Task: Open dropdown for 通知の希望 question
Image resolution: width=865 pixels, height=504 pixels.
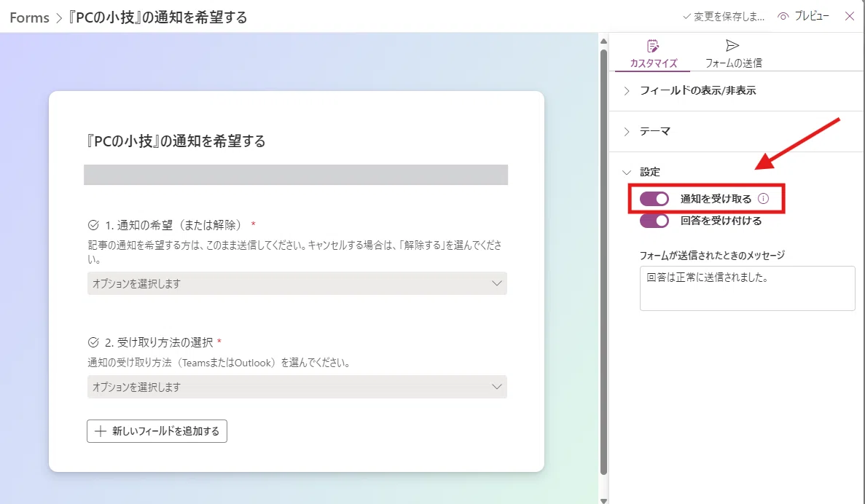Action: (297, 283)
